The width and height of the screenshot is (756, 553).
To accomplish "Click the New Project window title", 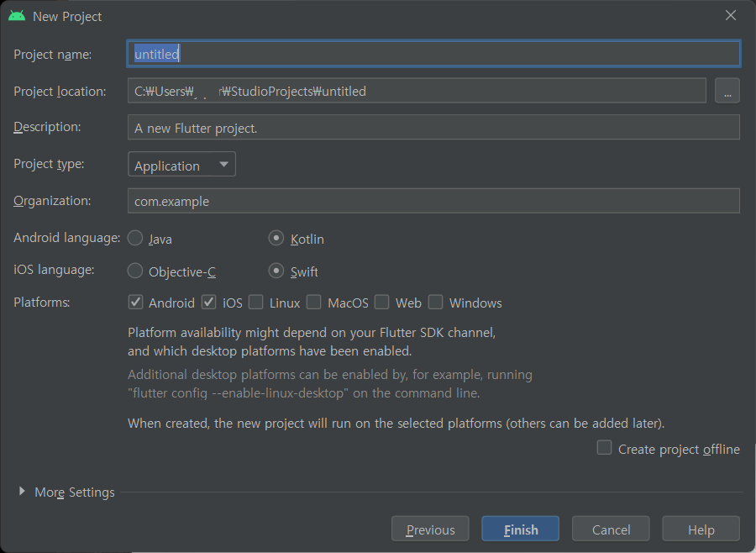I will [x=67, y=17].
